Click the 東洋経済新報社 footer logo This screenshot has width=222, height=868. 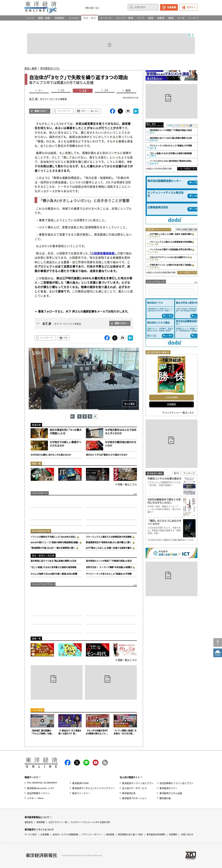(41, 855)
